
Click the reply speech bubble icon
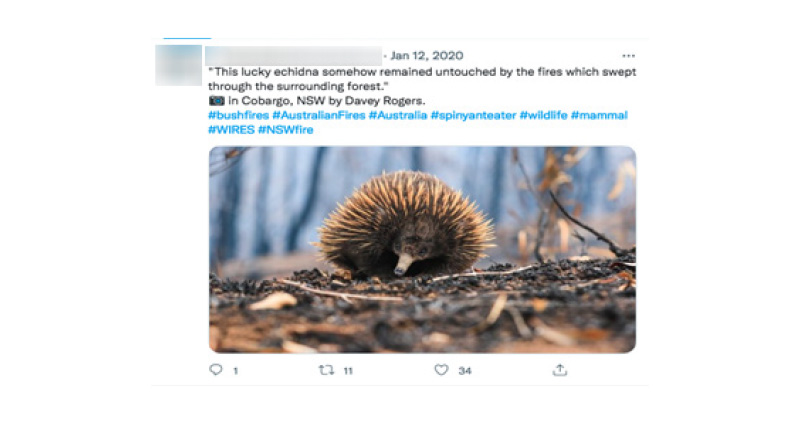coord(215,370)
